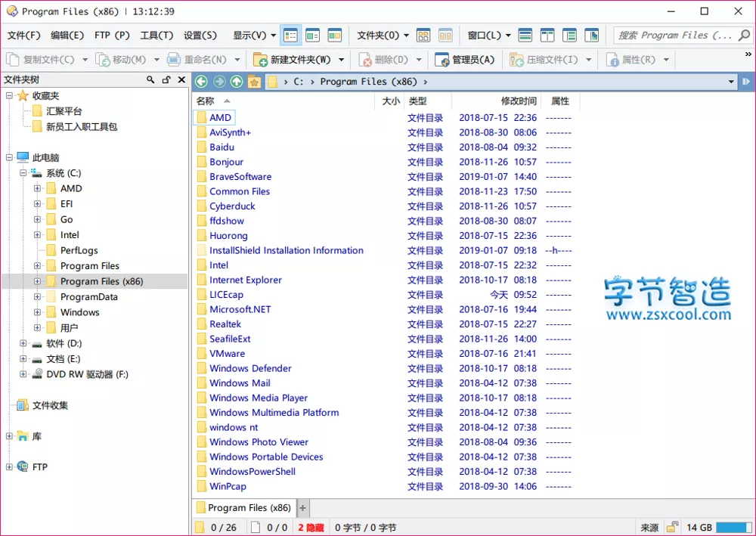
Task: Select the Program Files (x86) bottom tab
Action: (x=244, y=507)
